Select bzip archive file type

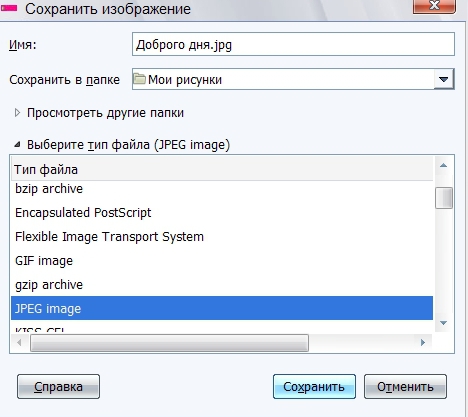tap(222, 189)
